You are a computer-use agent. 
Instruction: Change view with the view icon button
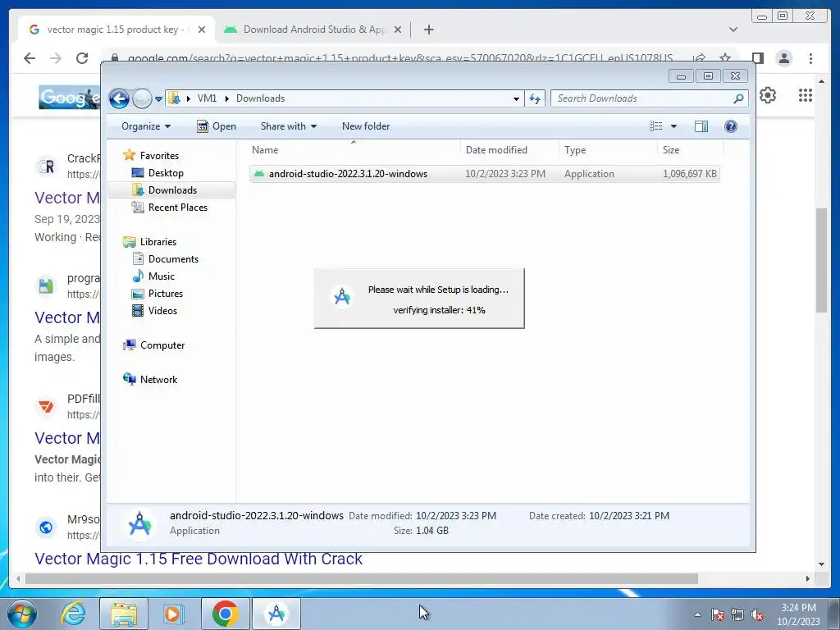[x=655, y=126]
